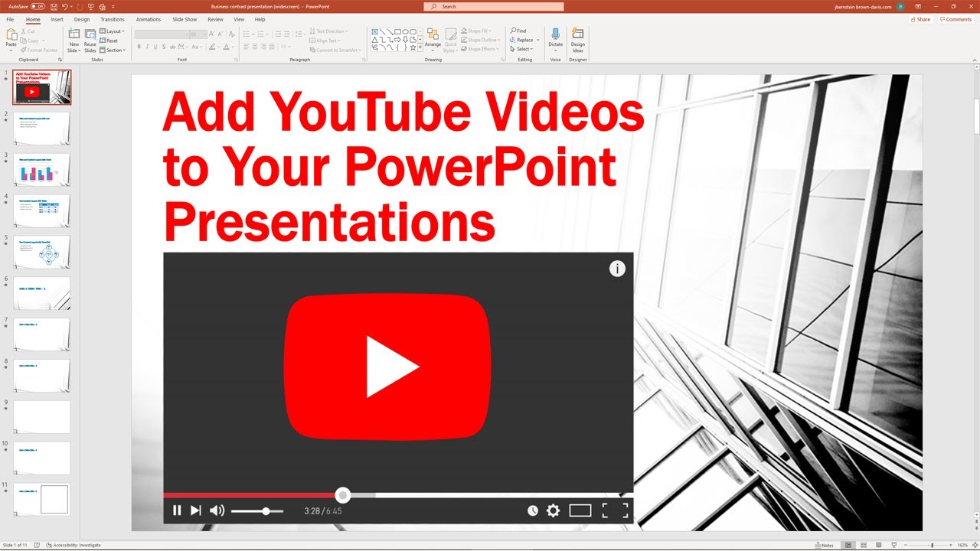980x551 pixels.
Task: Click Start From Beginning presentation icon
Action: [x=90, y=6]
